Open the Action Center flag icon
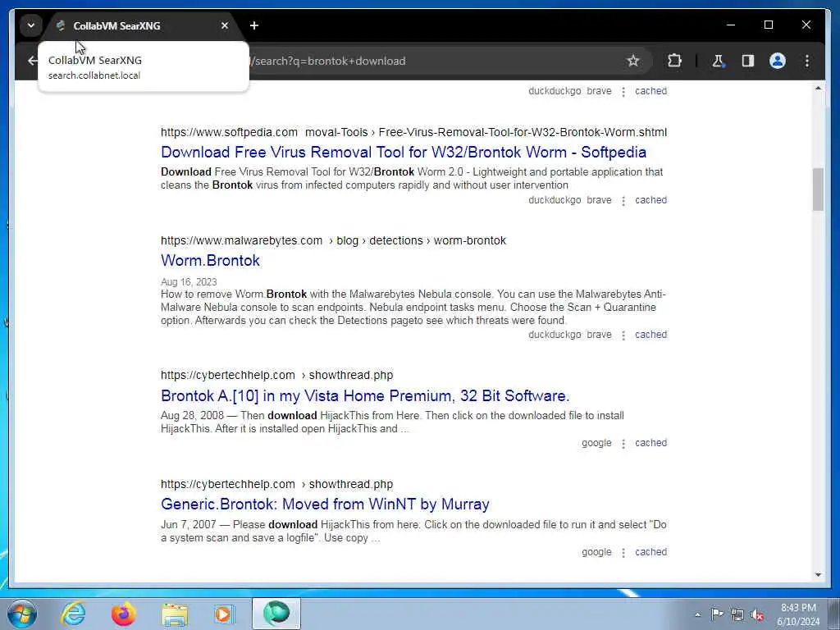 coord(717,614)
